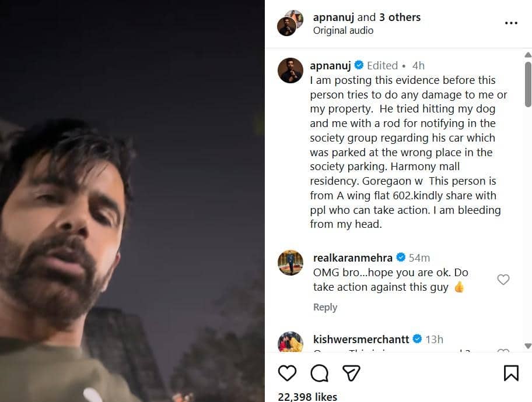Open realkaranmehra profile picture
This screenshot has height=402, width=532.
(x=290, y=263)
